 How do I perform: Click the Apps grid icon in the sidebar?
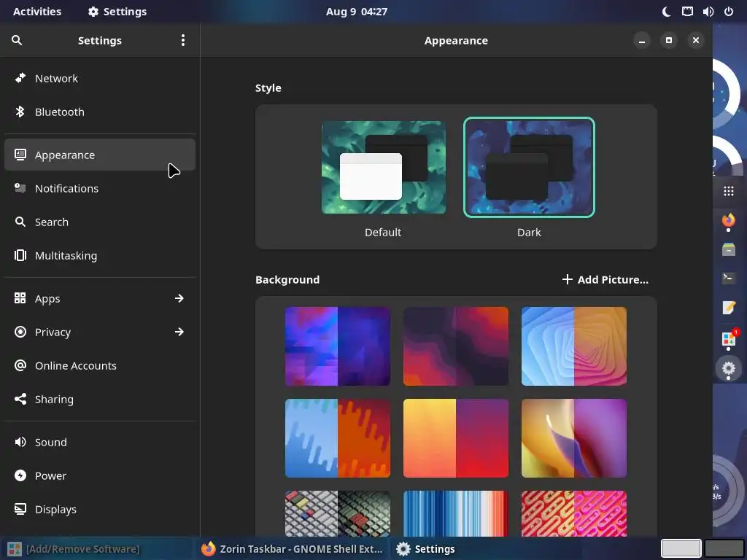(x=20, y=298)
